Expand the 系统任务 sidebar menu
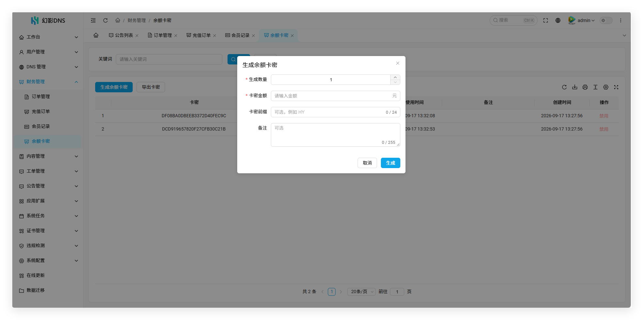Screen dimensions: 644x320 [x=48, y=216]
